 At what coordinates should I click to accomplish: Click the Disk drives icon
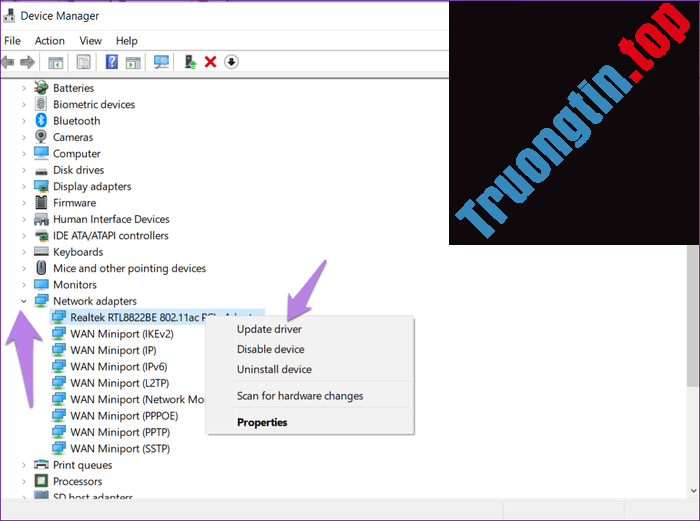point(41,171)
